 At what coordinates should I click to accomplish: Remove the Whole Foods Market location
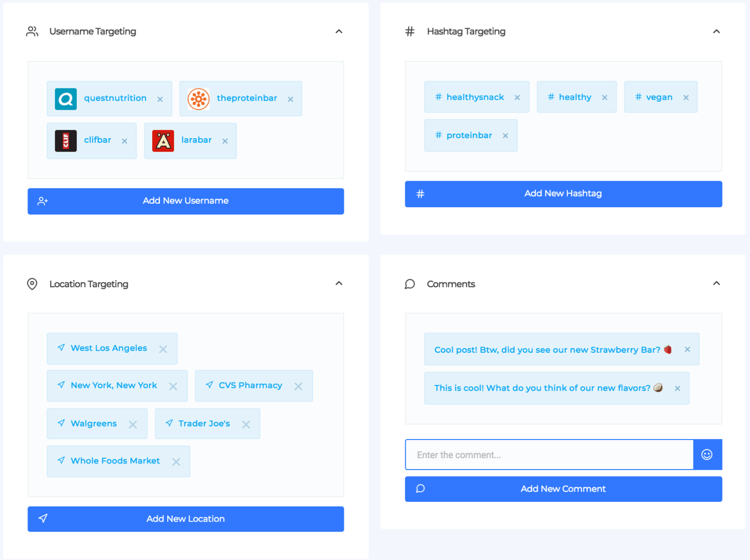176,462
